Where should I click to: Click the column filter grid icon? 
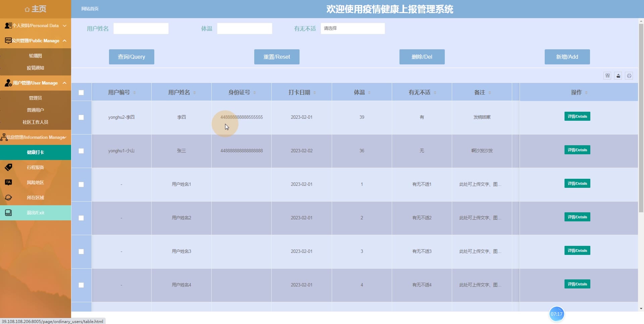point(607,76)
